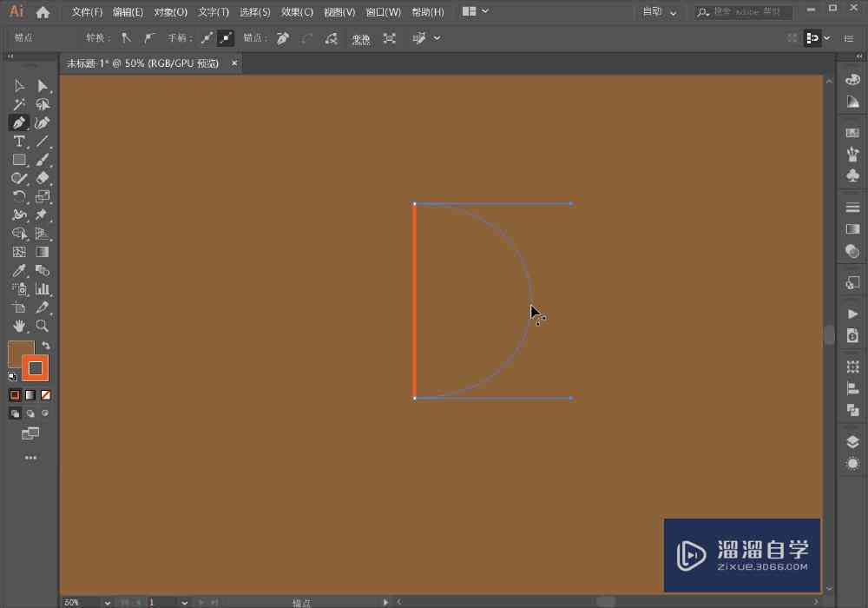Open the 对象(O) menu
This screenshot has height=608, width=868.
tap(170, 11)
